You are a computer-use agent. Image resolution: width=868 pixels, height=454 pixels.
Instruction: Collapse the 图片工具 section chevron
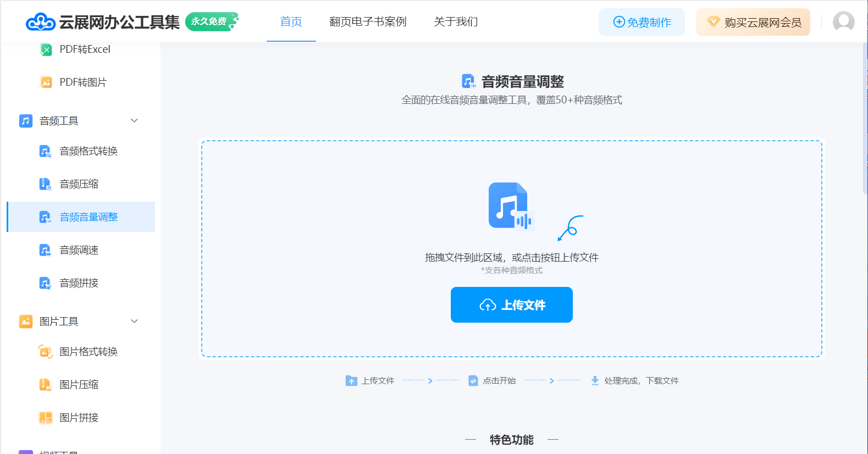(134, 321)
